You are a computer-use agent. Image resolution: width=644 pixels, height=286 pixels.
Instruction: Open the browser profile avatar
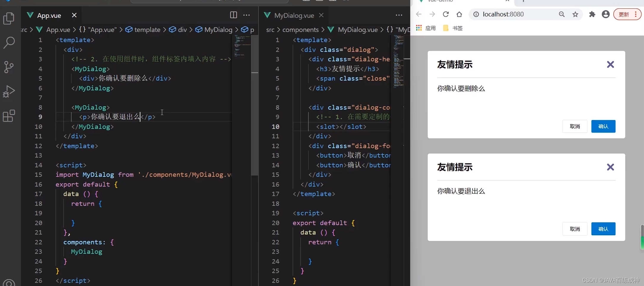pos(605,14)
